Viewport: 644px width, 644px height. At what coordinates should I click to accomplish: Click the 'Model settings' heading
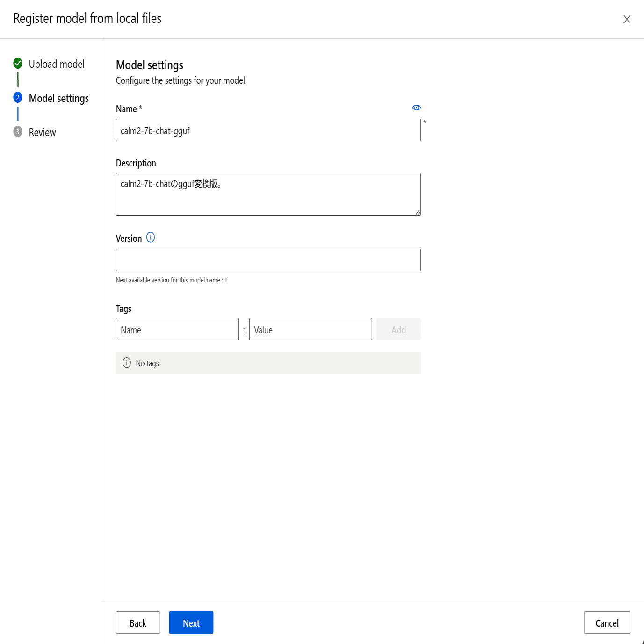[x=150, y=65]
